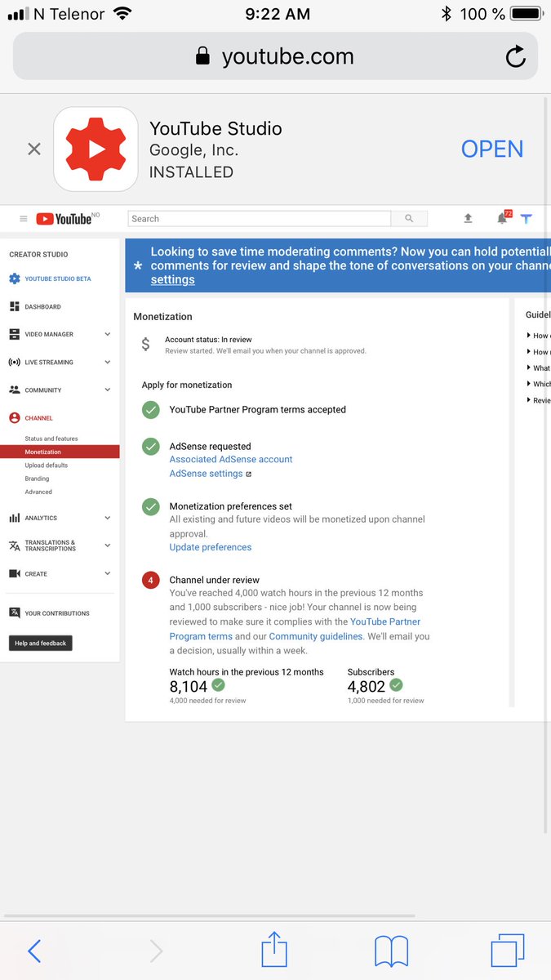This screenshot has height=980, width=551.
Task: Go to the YouTube home logo
Action: coord(64,219)
